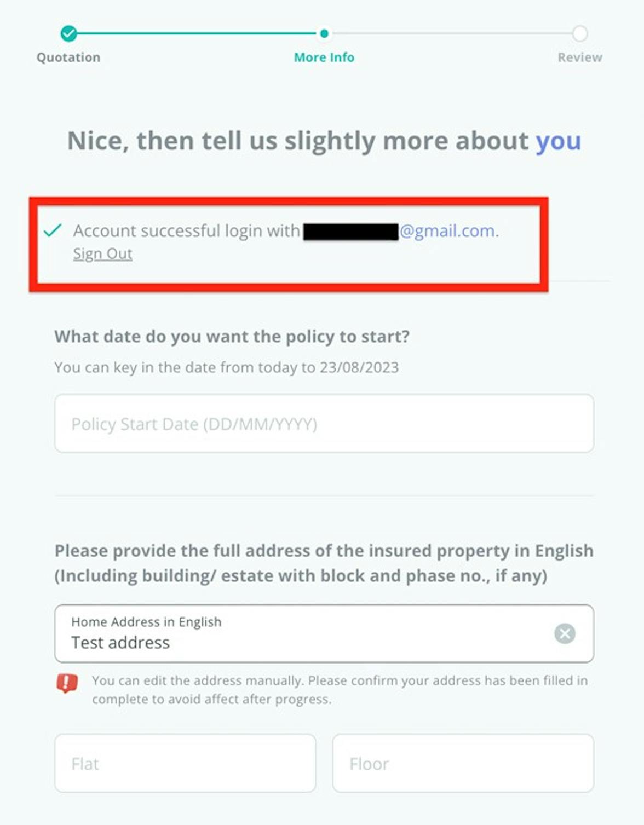Image resolution: width=644 pixels, height=825 pixels.
Task: Select the More Info progress dot
Action: coord(324,33)
